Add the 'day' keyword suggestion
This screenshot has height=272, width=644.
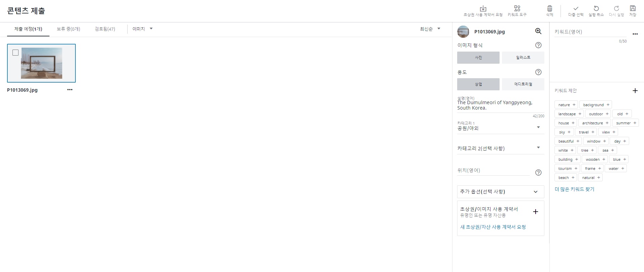click(x=619, y=141)
